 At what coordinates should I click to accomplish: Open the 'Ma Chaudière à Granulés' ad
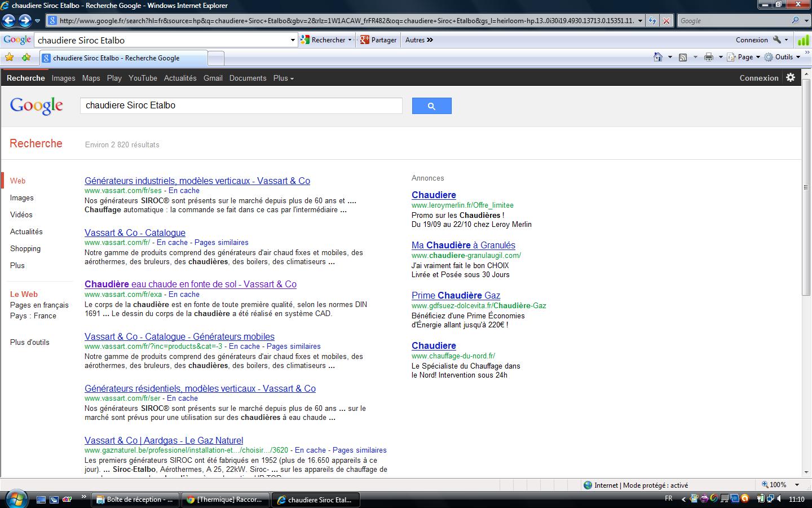[464, 246]
